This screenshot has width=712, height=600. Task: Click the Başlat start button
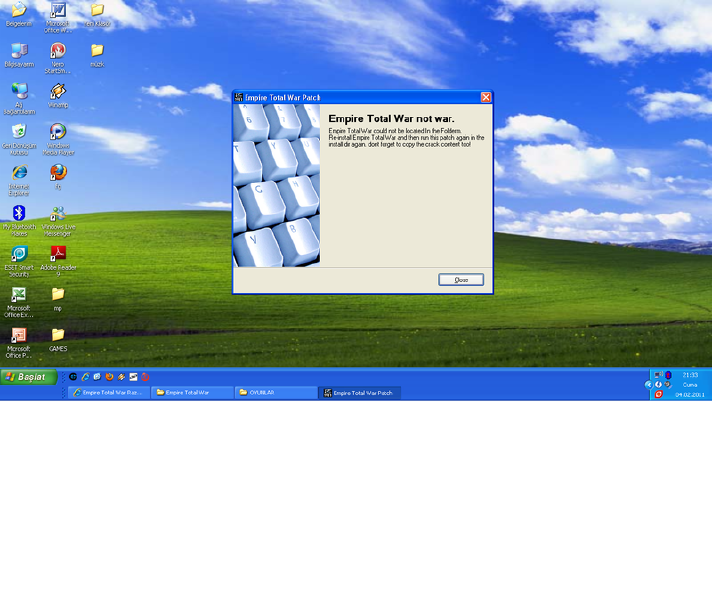tap(29, 377)
